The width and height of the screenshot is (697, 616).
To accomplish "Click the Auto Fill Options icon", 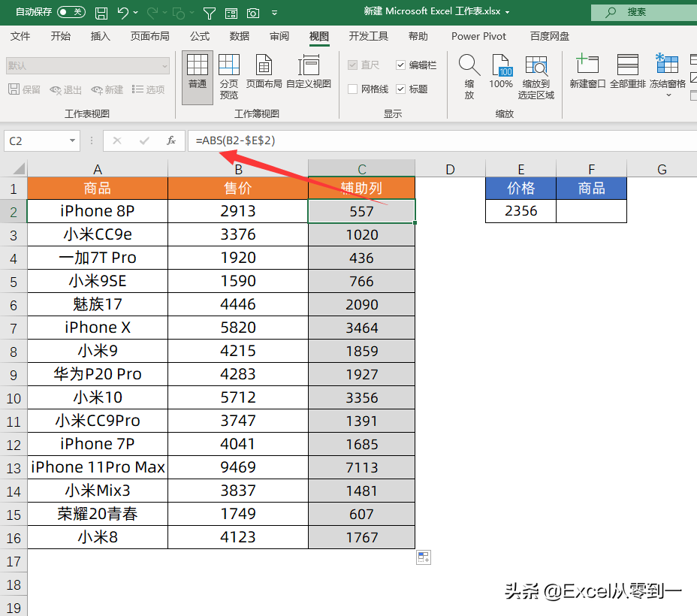I will 424,557.
